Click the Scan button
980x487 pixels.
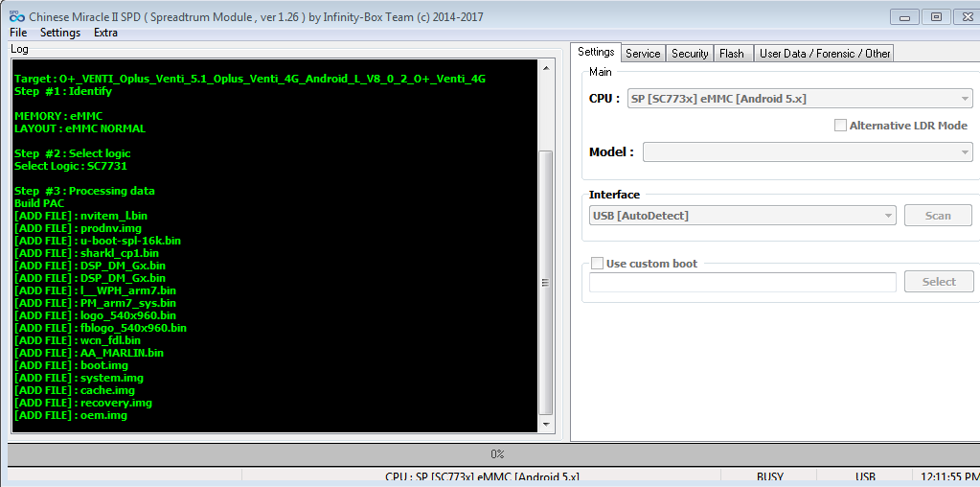pyautogui.click(x=938, y=216)
